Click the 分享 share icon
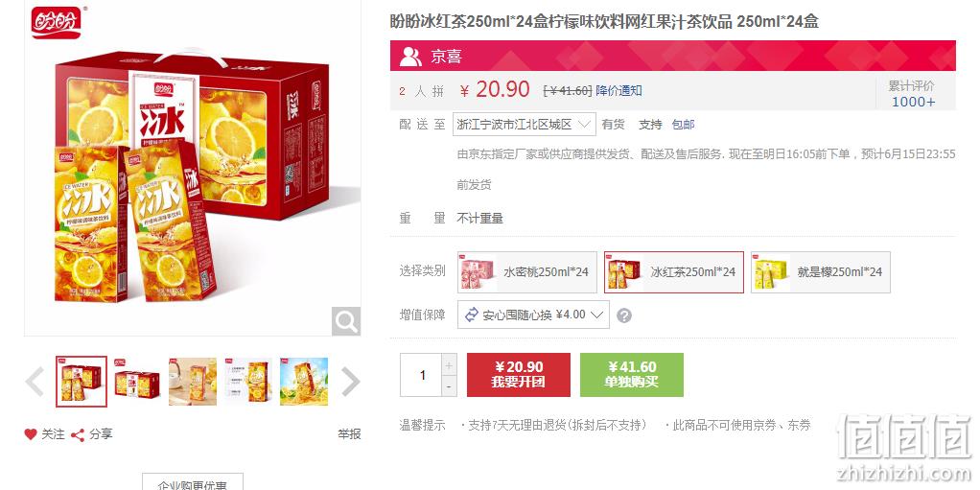Image resolution: width=980 pixels, height=490 pixels. pyautogui.click(x=78, y=435)
